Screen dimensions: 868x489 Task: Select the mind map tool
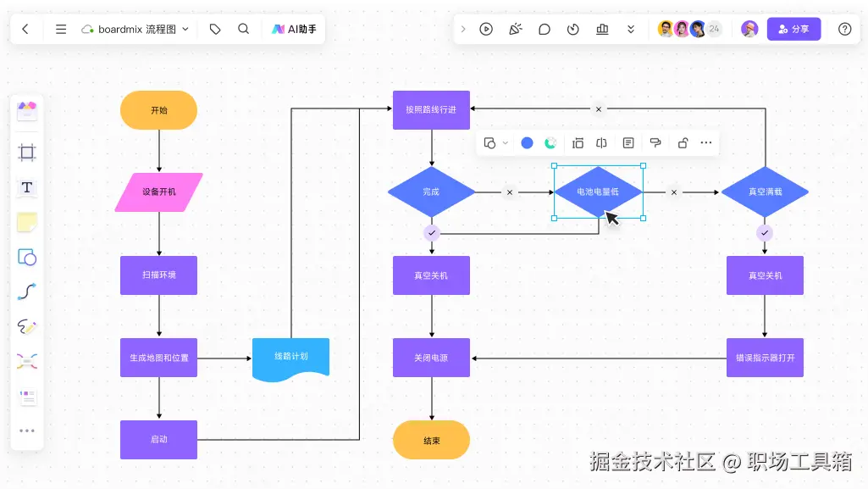point(27,362)
